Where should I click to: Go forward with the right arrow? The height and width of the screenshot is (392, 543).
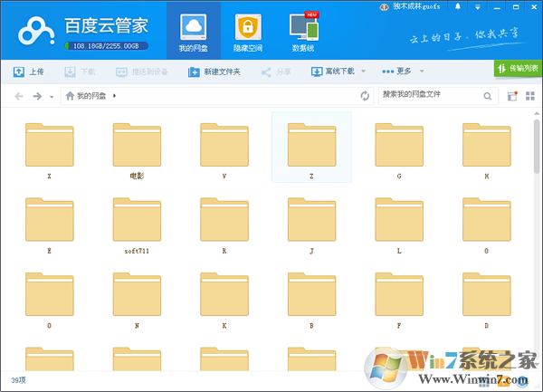37,96
